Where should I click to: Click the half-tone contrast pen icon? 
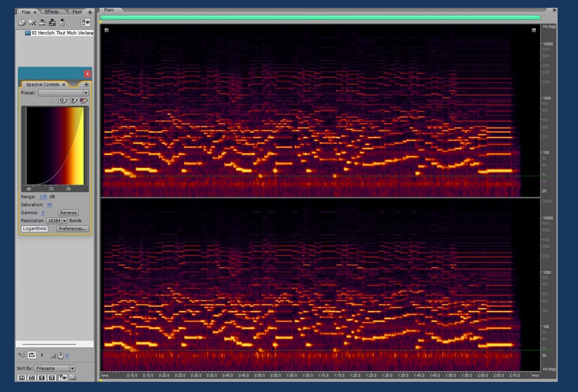coord(74,101)
